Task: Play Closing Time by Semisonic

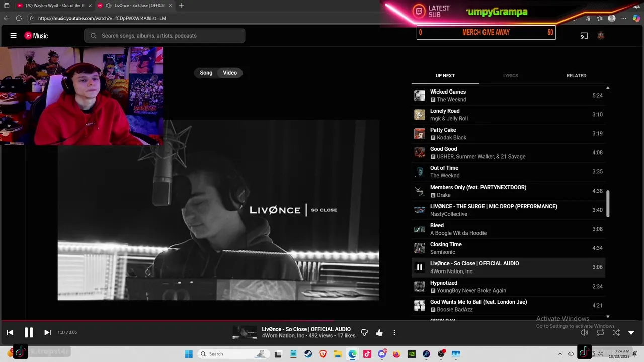Action: click(508, 248)
